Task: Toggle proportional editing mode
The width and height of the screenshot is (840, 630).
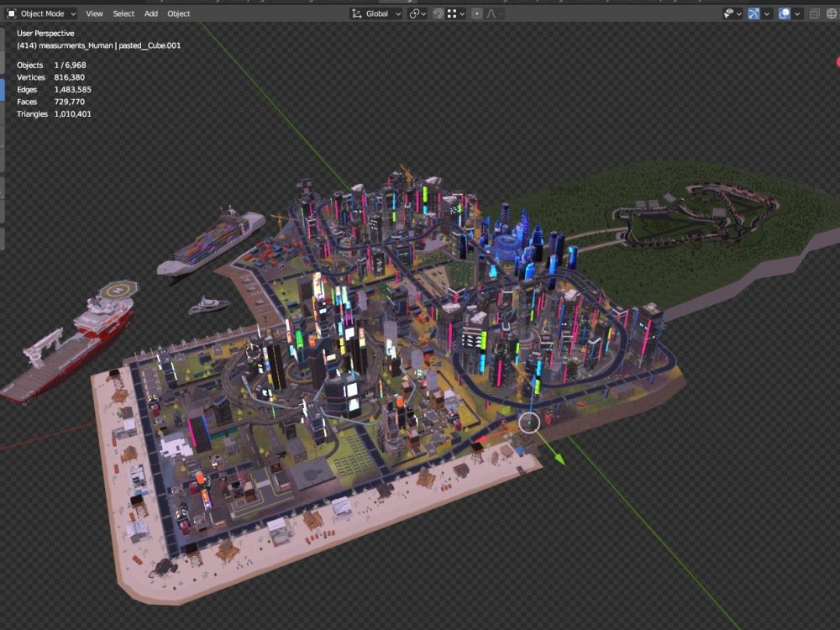Action: 476,13
